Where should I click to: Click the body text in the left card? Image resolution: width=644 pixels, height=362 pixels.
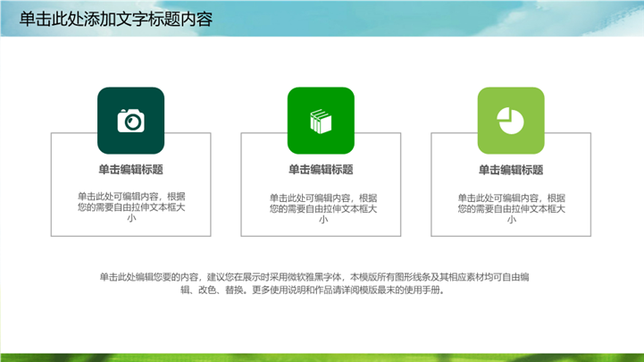pyautogui.click(x=130, y=207)
